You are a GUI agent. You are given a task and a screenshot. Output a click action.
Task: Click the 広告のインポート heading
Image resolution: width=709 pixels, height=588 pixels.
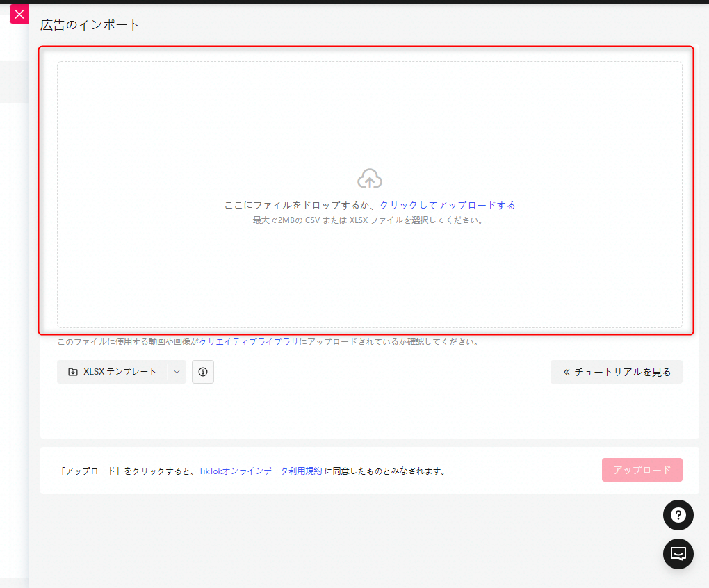(x=90, y=25)
